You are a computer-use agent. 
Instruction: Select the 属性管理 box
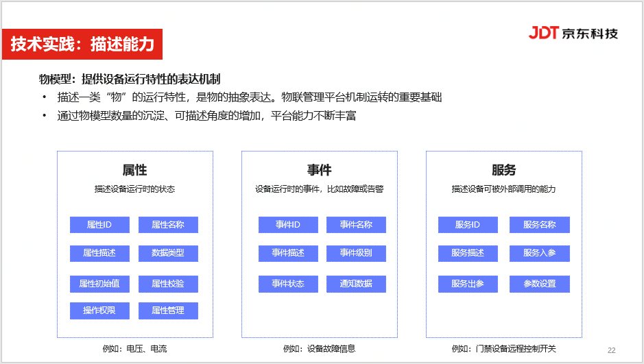pos(168,311)
